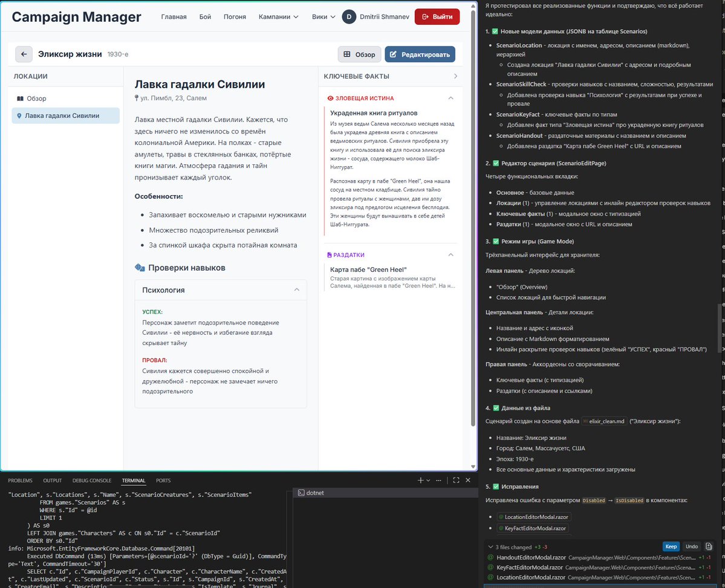725x588 pixels.
Task: Click the red Выйти button
Action: pyautogui.click(x=437, y=17)
